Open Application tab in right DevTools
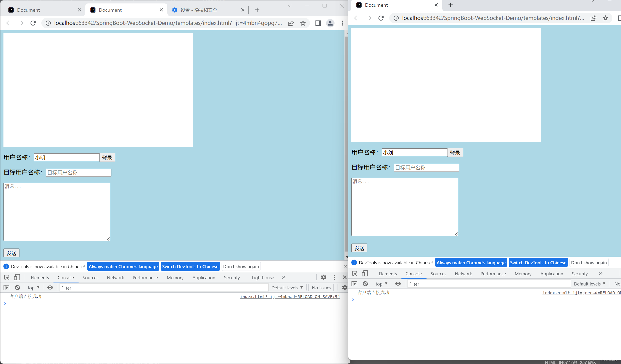621x364 pixels. click(x=552, y=274)
